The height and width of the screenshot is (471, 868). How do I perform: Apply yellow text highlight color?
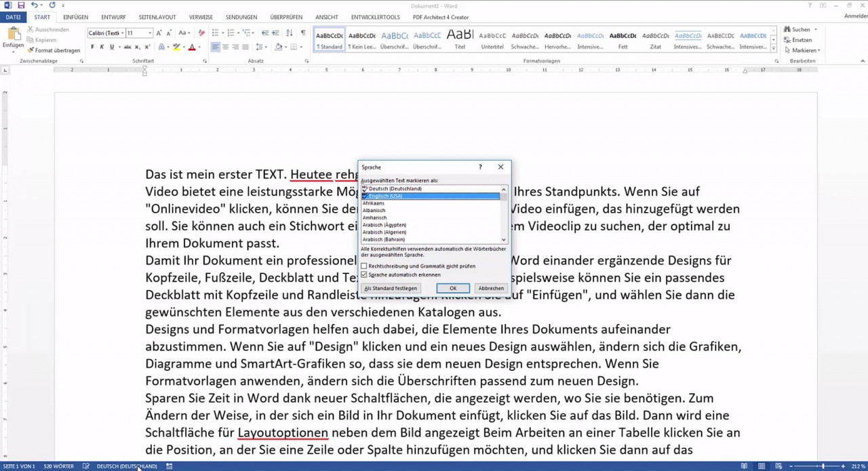(175, 47)
